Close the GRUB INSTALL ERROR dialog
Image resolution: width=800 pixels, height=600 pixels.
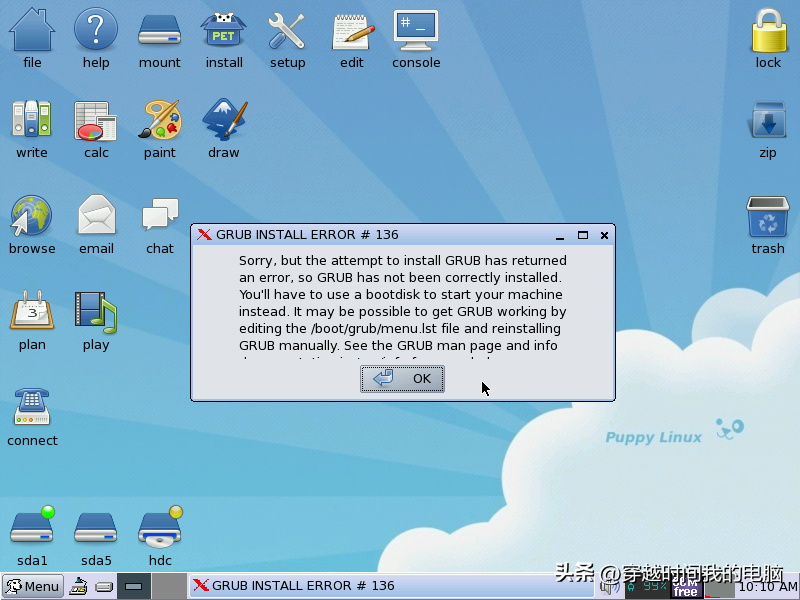coord(604,235)
